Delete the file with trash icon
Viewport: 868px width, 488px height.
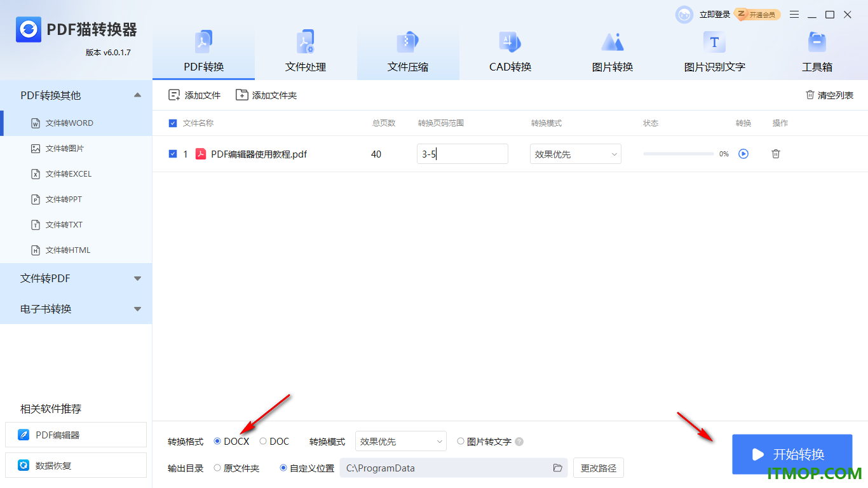coord(776,154)
